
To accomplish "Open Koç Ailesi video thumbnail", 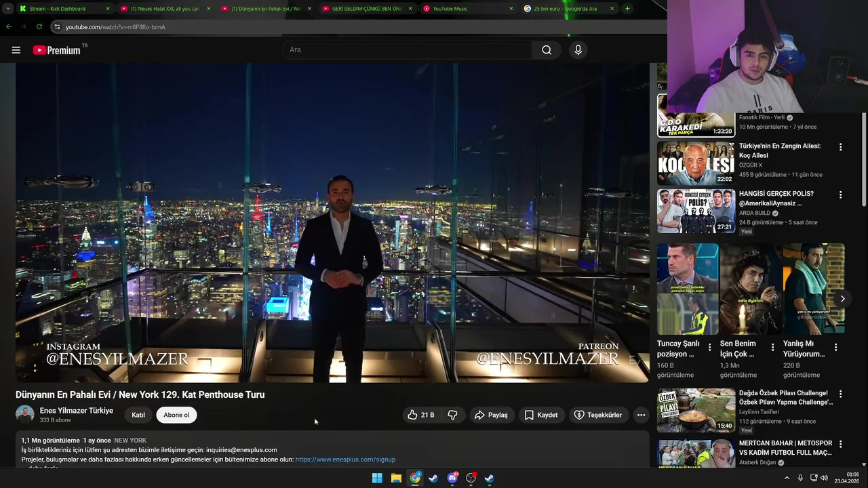I will (x=696, y=163).
